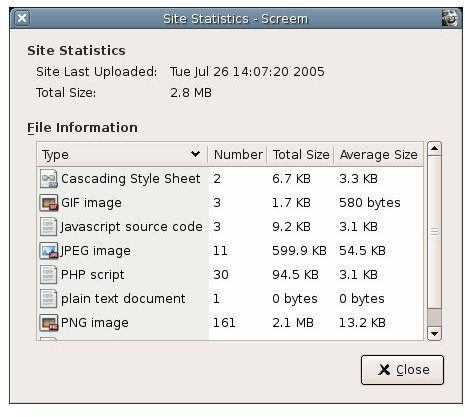Click the Close button

(402, 370)
